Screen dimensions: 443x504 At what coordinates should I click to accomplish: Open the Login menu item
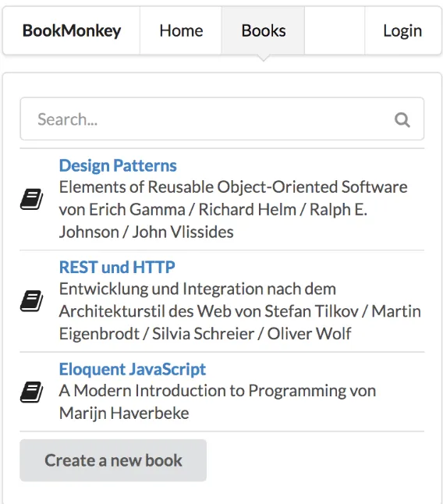tap(403, 31)
